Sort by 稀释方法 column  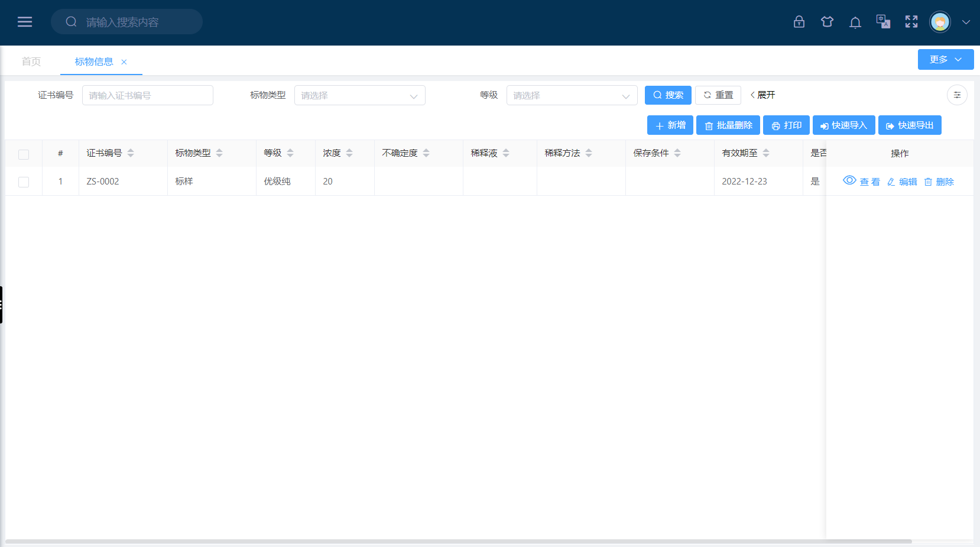pyautogui.click(x=589, y=153)
